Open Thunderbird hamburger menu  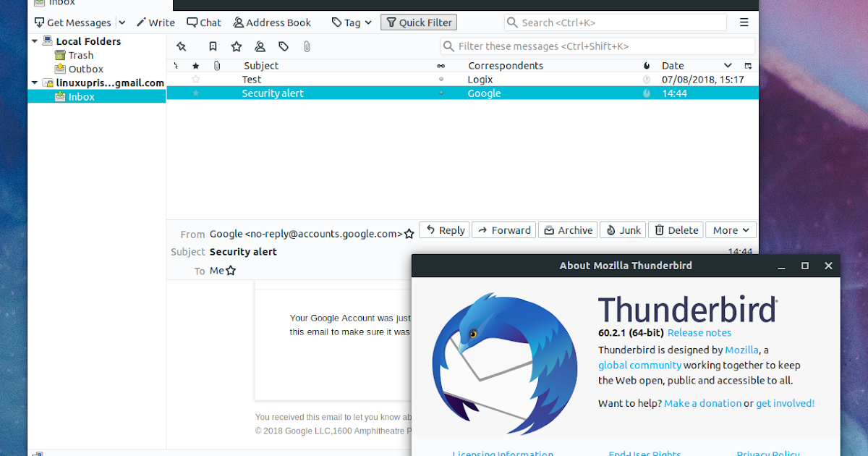(744, 22)
